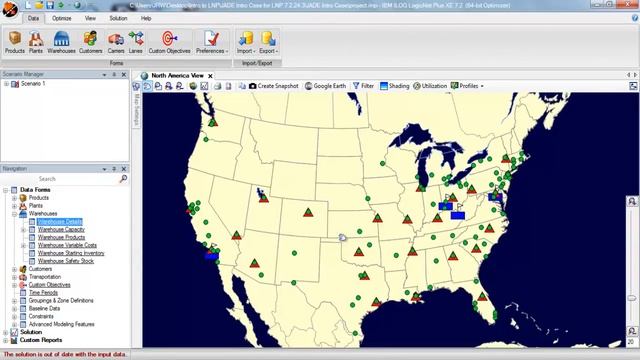This screenshot has height=360, width=640.
Task: Expand the Transportation tree node
Action: (14, 277)
